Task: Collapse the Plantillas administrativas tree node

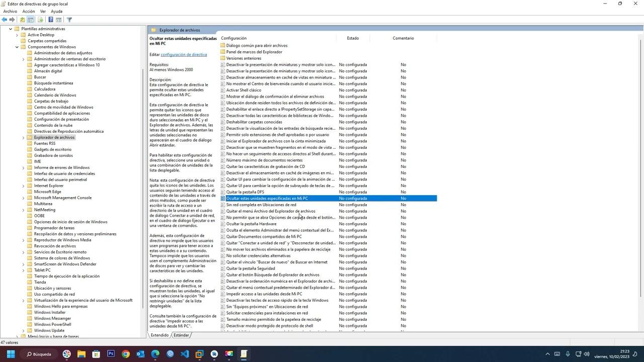Action: click(11, 29)
